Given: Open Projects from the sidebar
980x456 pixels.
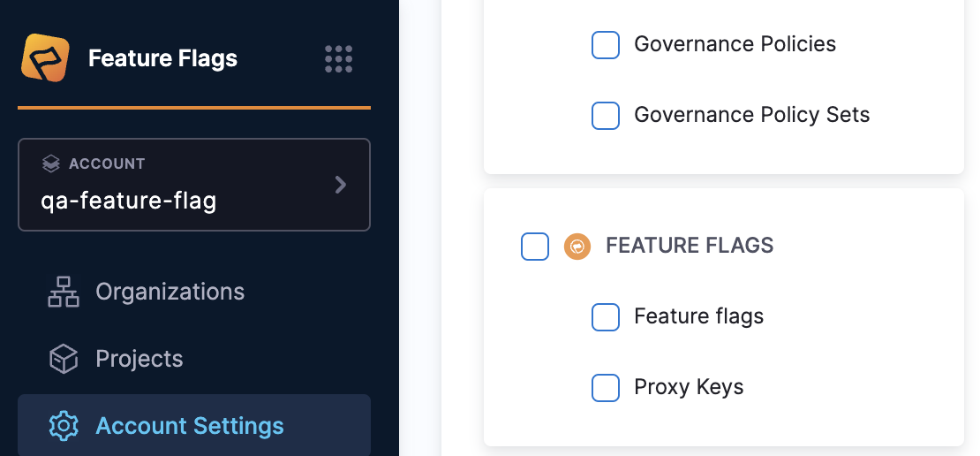Looking at the screenshot, I should (x=139, y=359).
